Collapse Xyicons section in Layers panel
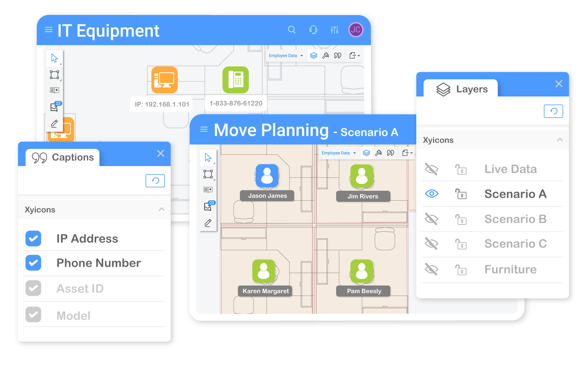588x365 pixels. pos(559,140)
